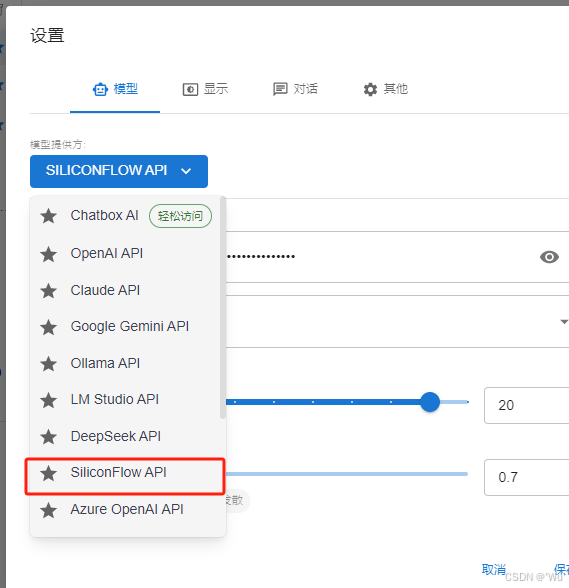
Task: Switch to the 显示 tab
Action: click(x=205, y=90)
